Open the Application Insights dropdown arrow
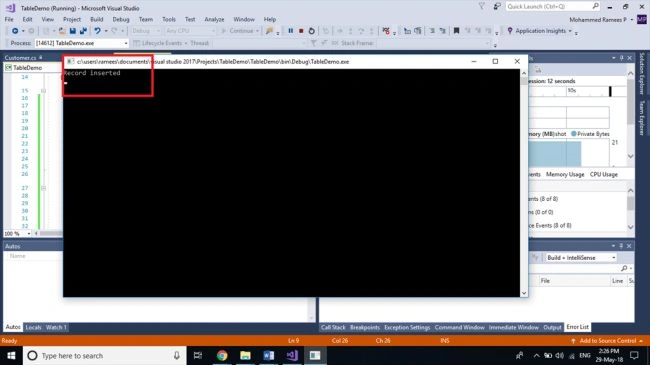650x365 pixels. point(570,31)
